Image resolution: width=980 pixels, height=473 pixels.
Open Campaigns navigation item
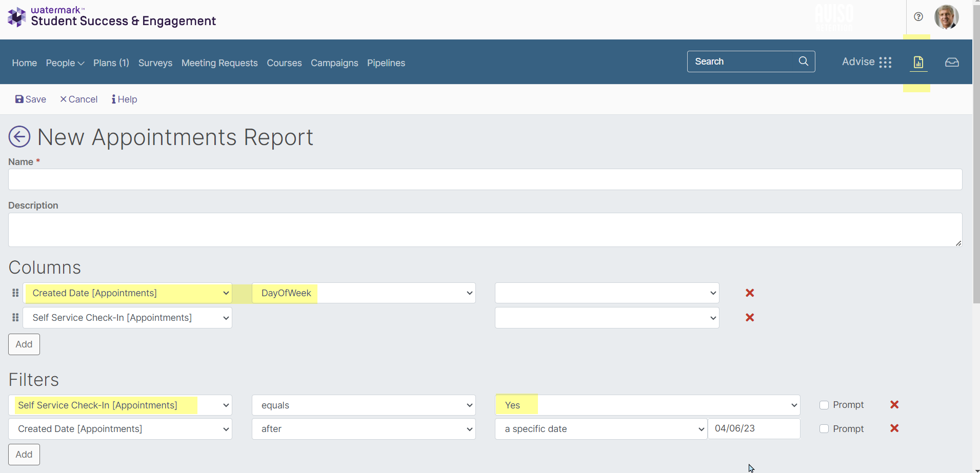334,63
